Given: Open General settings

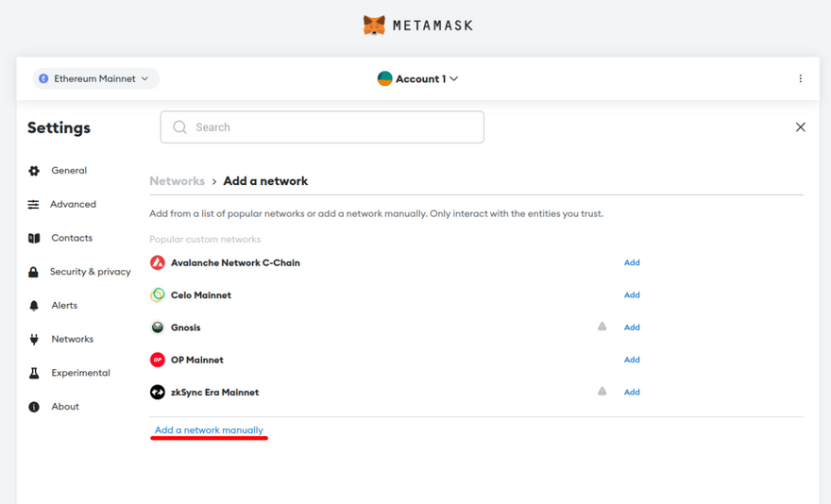Looking at the screenshot, I should point(69,171).
